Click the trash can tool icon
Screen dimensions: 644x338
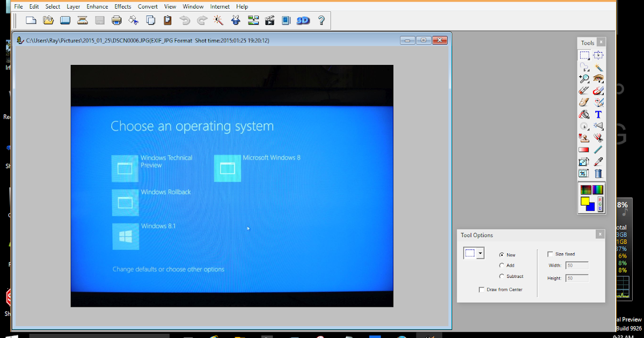598,173
